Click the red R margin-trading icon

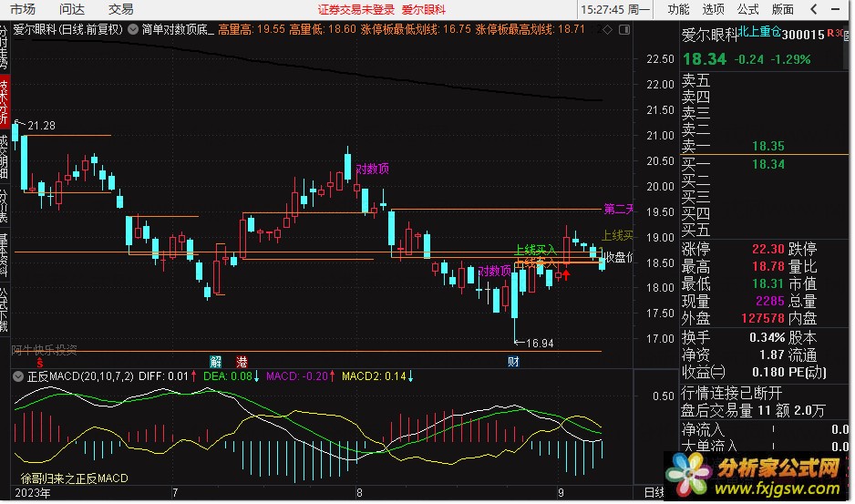829,34
